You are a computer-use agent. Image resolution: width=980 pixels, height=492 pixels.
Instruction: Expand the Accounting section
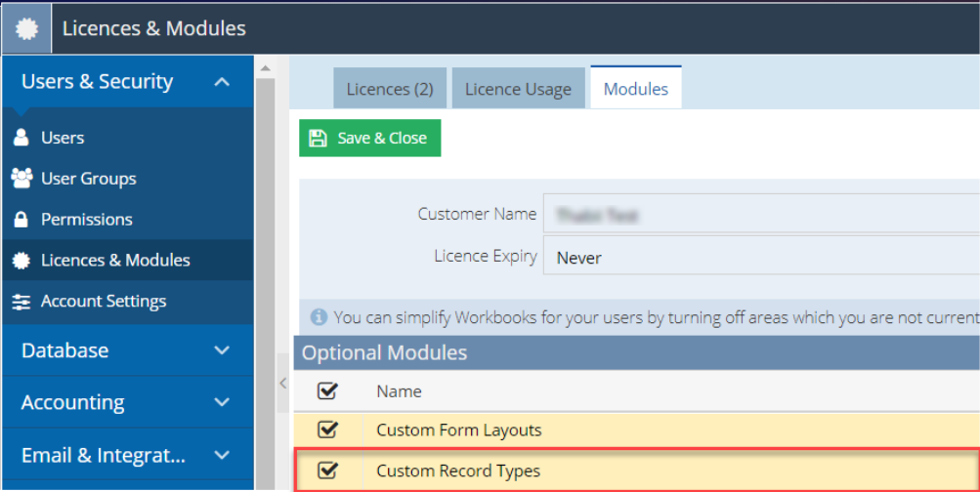click(222, 402)
